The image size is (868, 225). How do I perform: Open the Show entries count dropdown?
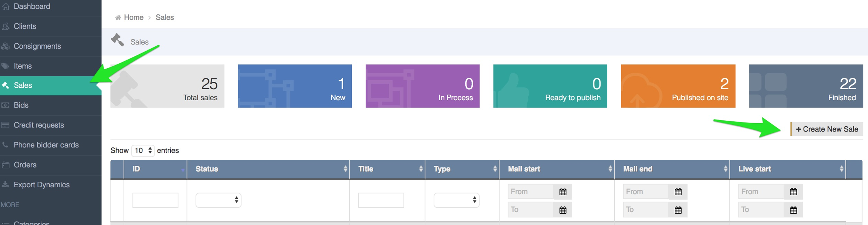click(143, 150)
